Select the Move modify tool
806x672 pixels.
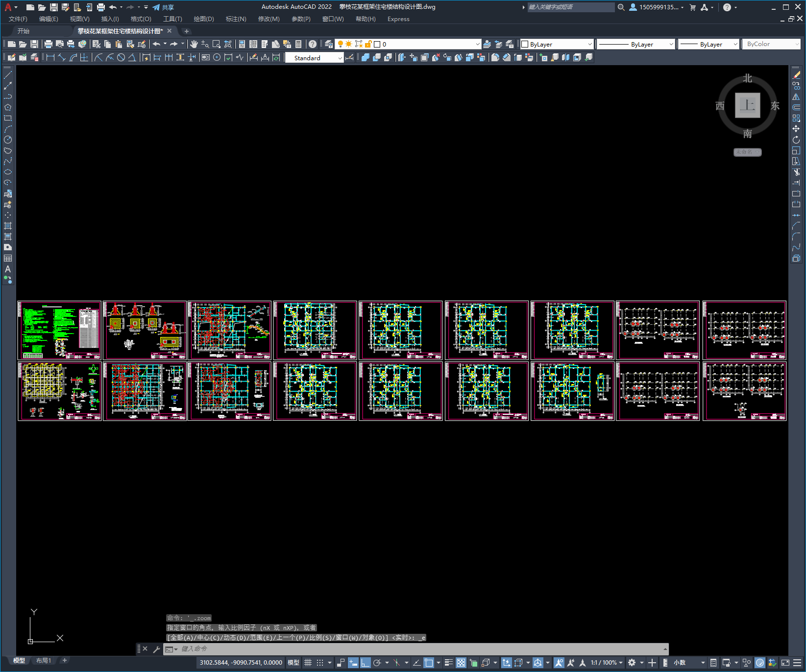(x=796, y=129)
